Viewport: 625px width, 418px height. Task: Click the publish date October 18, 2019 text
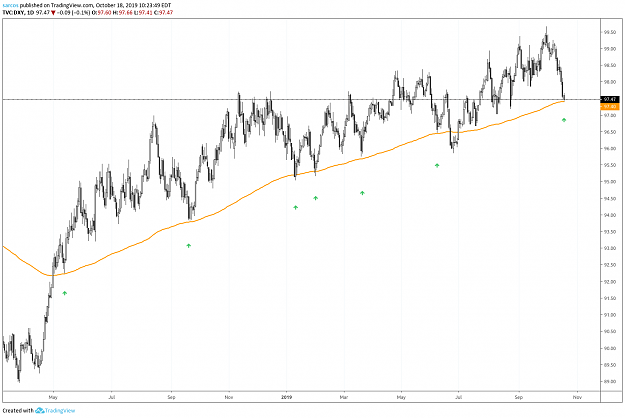(x=117, y=6)
